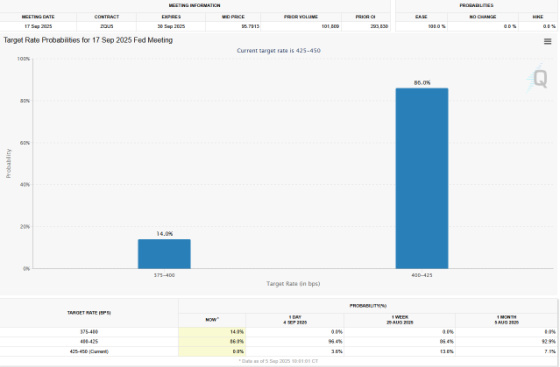Click the 'Current target rate is 425-450' subtitle
This screenshot has width=560, height=367.
(x=279, y=51)
